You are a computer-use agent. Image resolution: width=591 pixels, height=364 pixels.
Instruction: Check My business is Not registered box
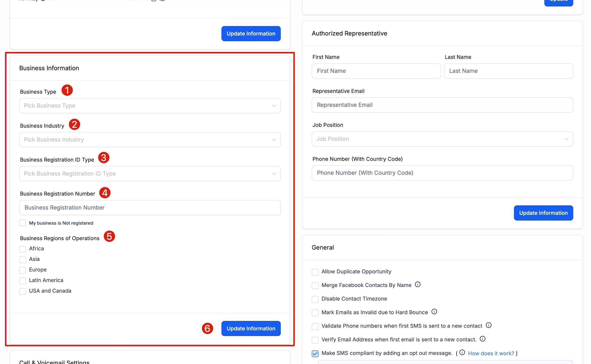click(23, 223)
